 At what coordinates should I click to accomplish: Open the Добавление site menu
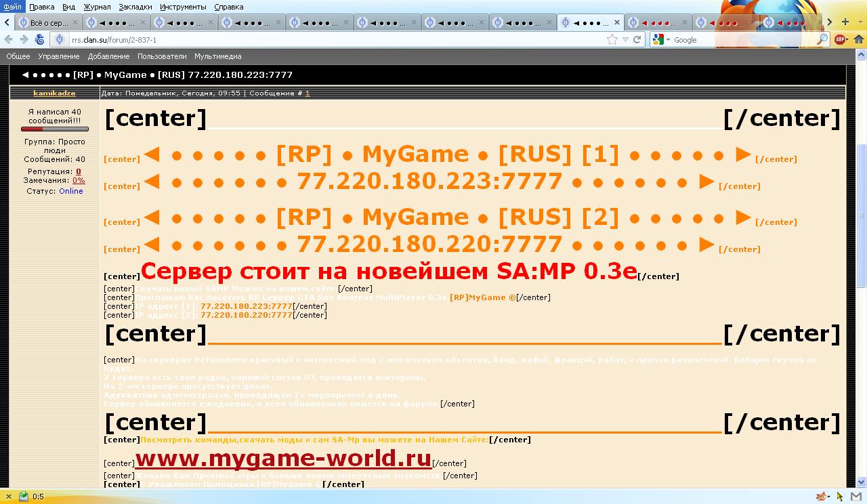[108, 57]
